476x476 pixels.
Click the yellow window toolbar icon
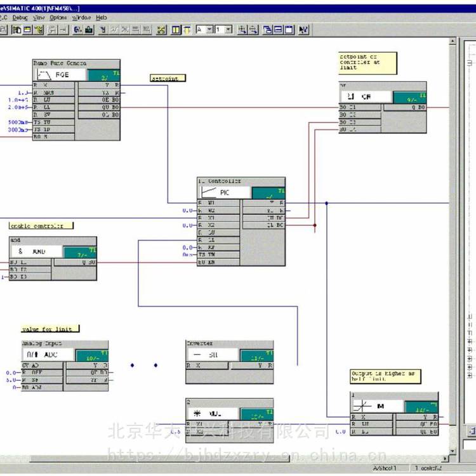[28, 29]
